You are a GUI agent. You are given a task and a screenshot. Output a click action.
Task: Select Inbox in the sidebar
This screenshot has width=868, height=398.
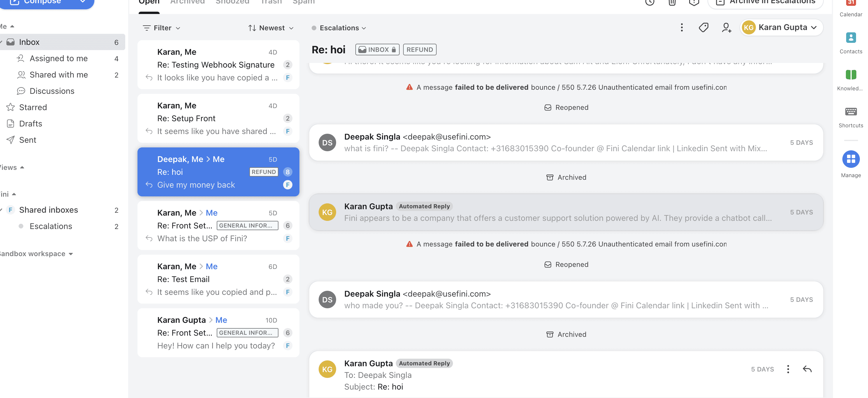(62, 42)
